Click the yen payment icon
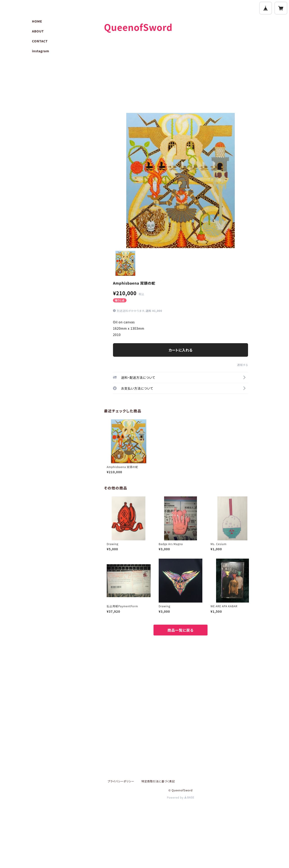Screen dimensions: 289x868 pos(115,388)
